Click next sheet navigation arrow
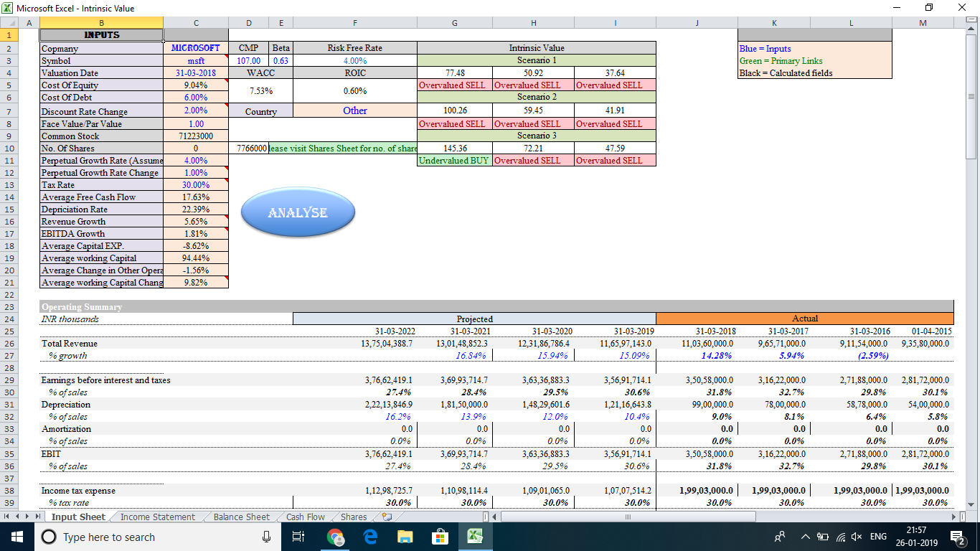 click(x=27, y=517)
